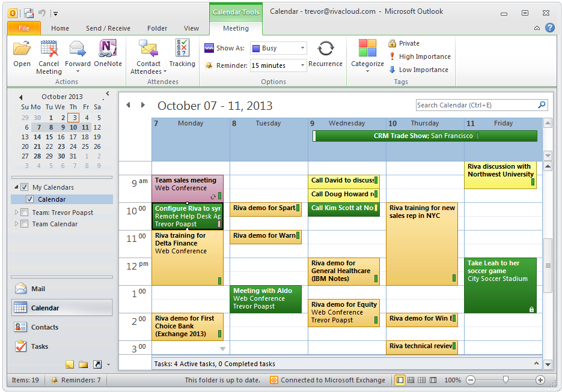Screen dimensions: 562x392
Task: Select the Meeting ribbon tab
Action: point(236,28)
